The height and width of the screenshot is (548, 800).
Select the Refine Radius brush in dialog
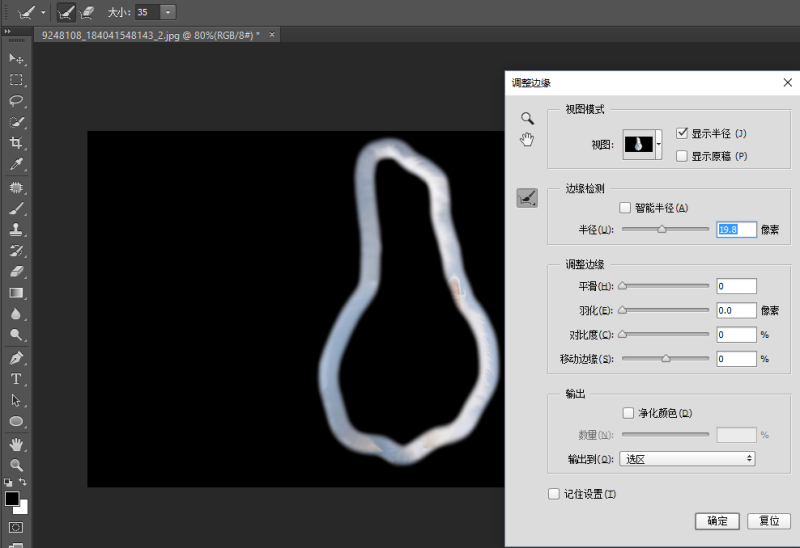click(527, 198)
